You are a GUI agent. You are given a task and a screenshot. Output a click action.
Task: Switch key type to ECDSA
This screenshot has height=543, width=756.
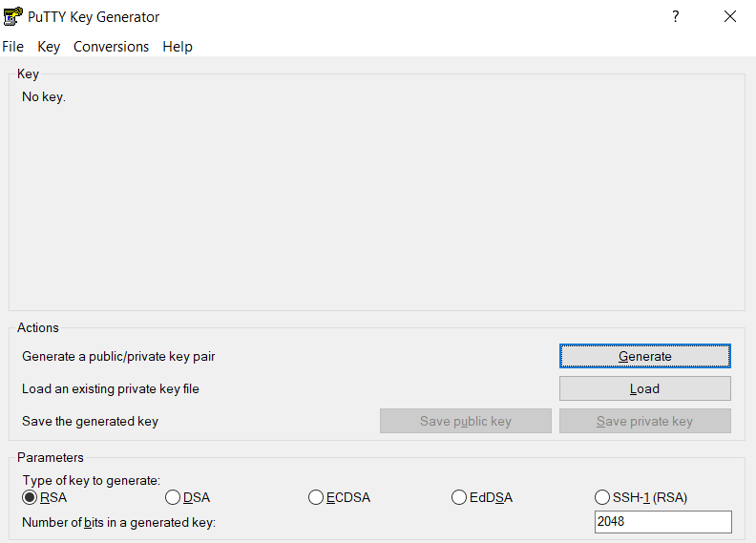point(316,497)
